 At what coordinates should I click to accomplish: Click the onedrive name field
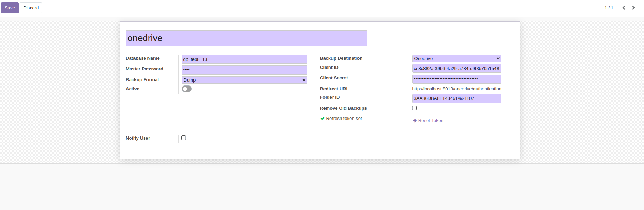point(247,38)
